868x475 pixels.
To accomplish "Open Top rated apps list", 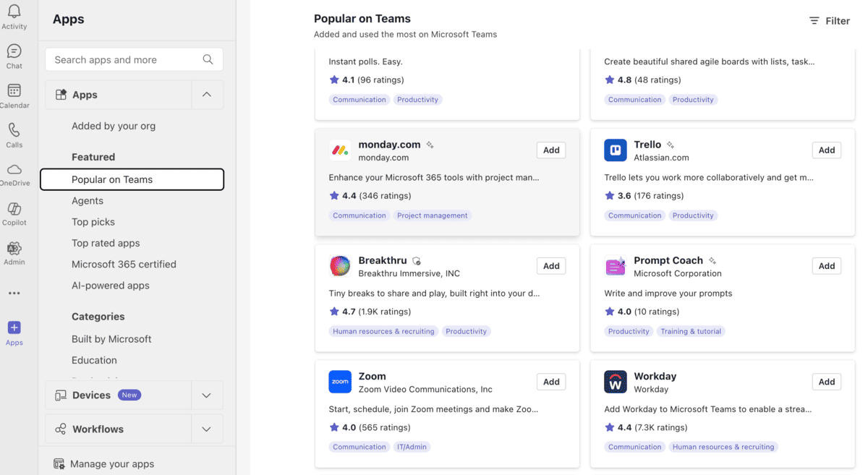I will [x=106, y=243].
